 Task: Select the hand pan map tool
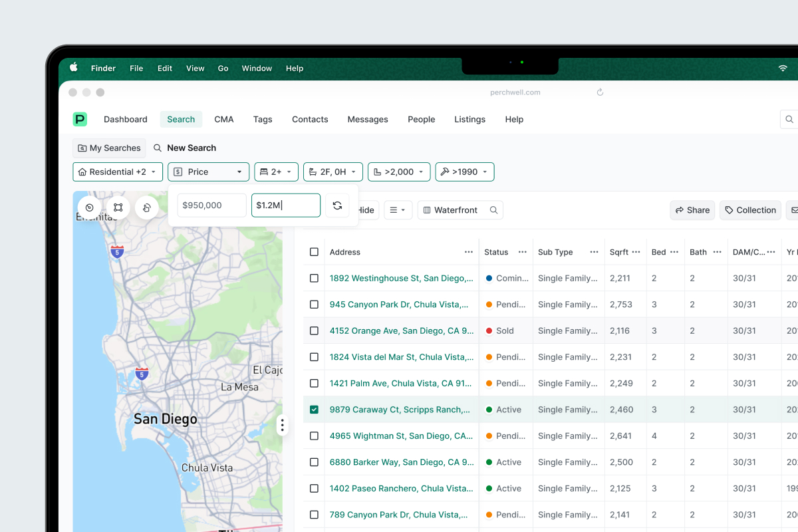tap(147, 207)
